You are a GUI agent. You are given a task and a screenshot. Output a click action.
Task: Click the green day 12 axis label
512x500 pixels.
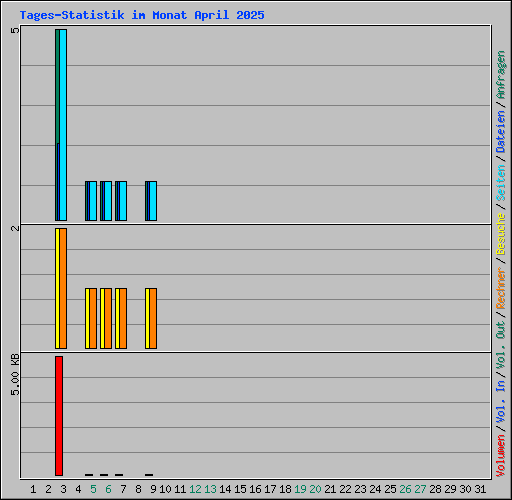click(x=195, y=489)
